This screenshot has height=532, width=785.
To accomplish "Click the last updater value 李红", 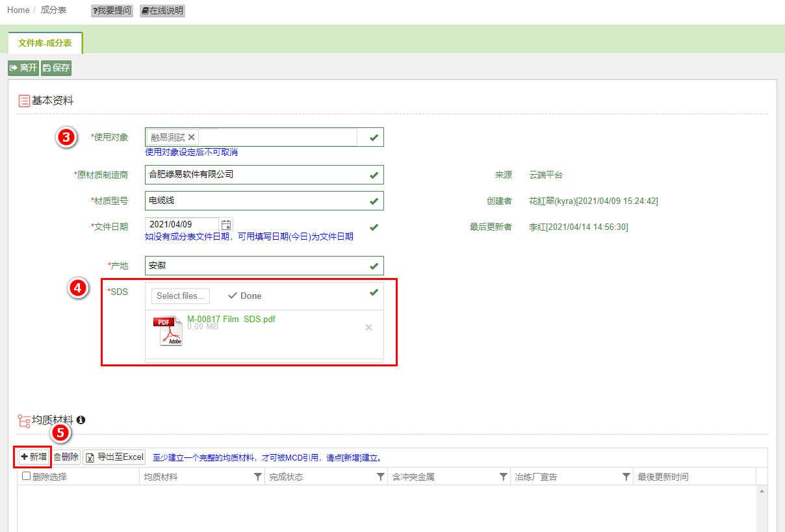I will point(578,227).
